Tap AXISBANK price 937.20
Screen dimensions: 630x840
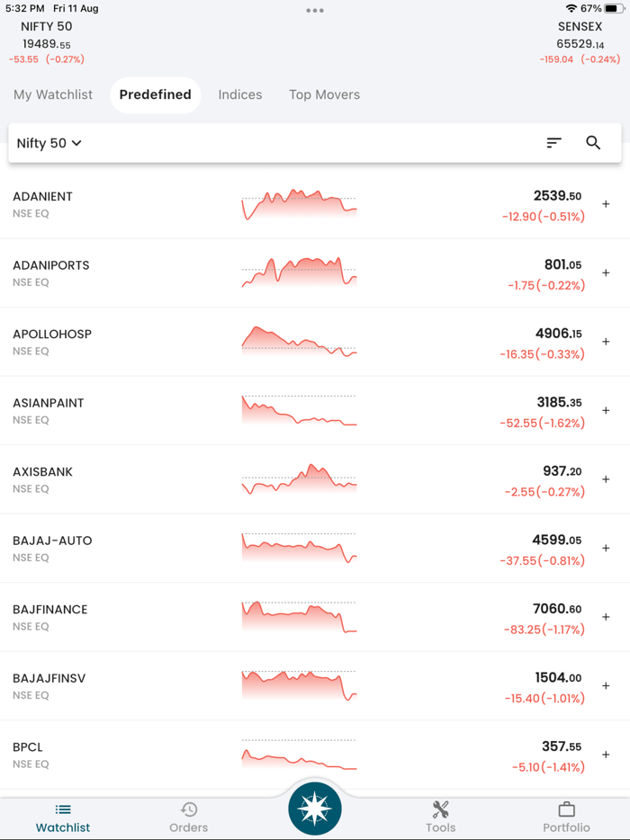(x=562, y=471)
